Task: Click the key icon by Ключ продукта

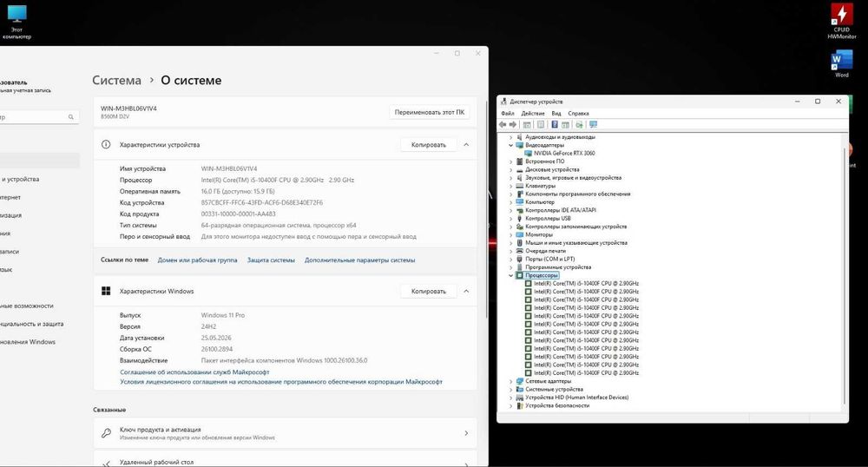Action: tap(106, 433)
